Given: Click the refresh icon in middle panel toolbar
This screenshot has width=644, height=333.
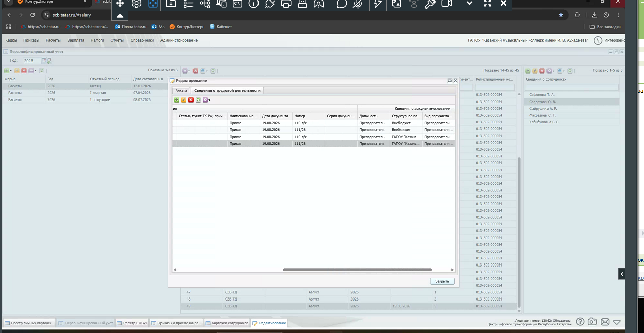Looking at the screenshot, I should [213, 71].
